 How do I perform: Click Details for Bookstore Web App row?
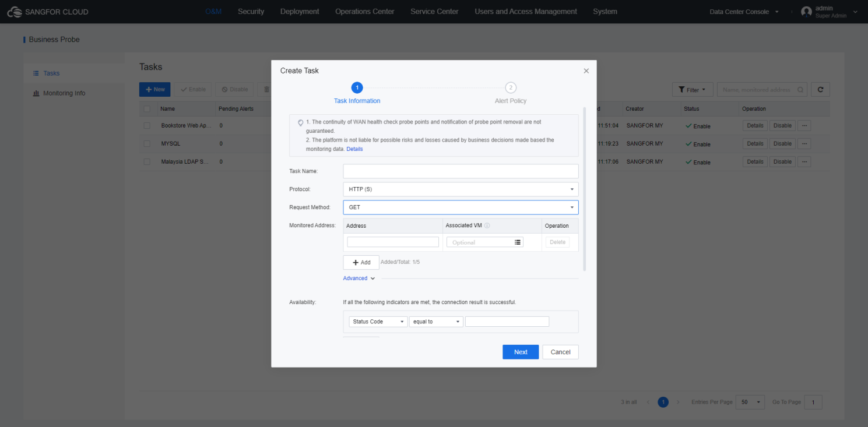click(x=755, y=126)
